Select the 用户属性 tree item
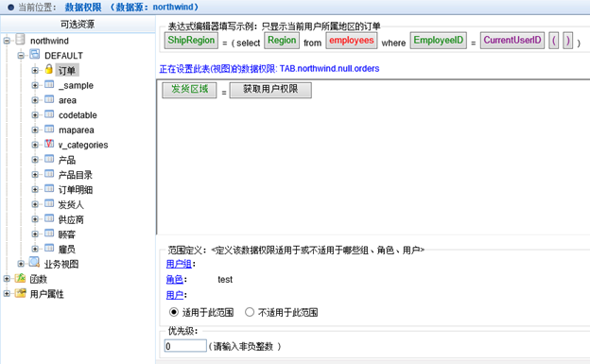Viewport: 590px width, 364px height. click(x=46, y=294)
